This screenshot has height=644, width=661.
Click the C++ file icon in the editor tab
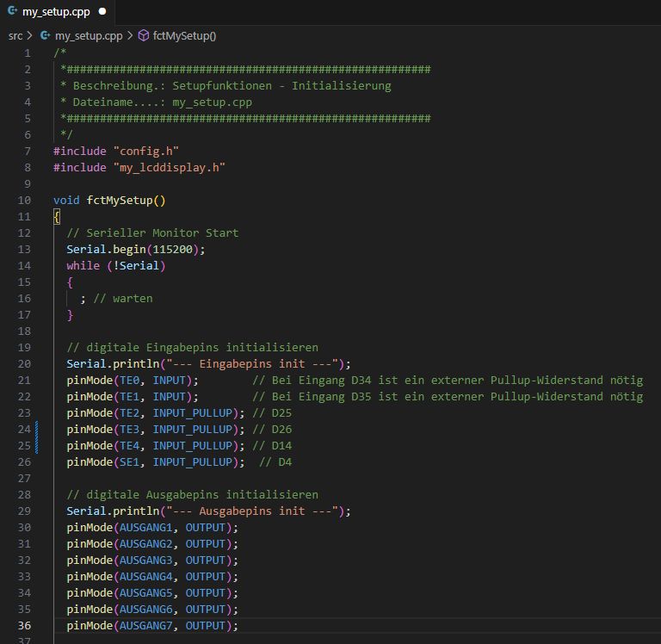click(12, 12)
